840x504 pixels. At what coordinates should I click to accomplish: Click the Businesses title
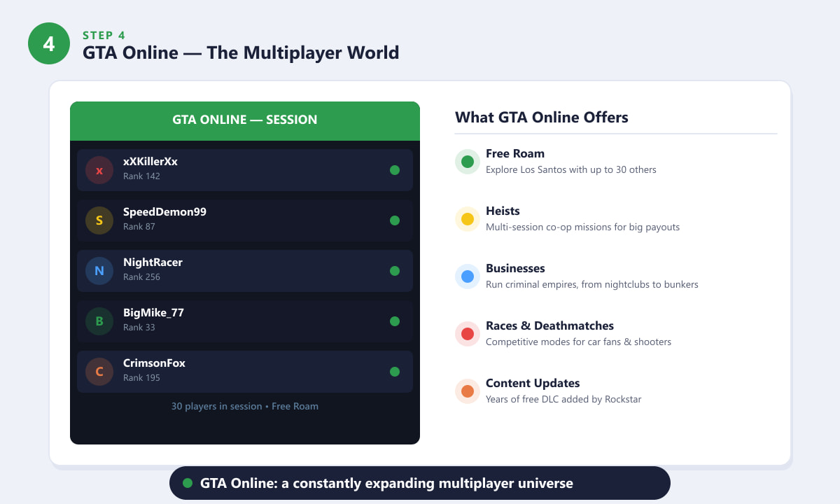point(515,269)
